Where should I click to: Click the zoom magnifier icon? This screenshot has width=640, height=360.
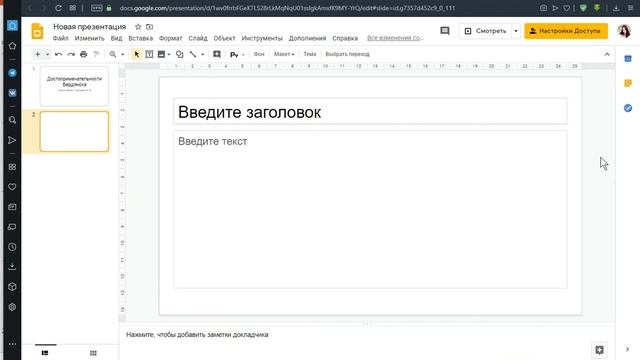tap(113, 54)
